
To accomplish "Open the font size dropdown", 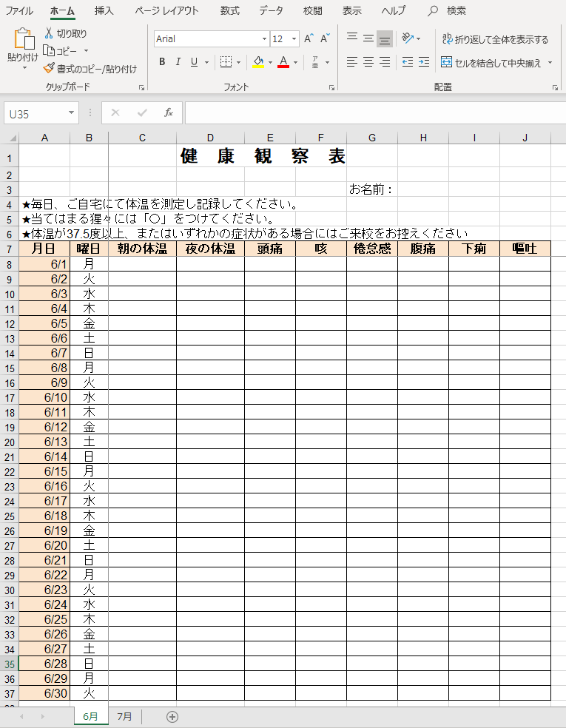I will point(294,39).
